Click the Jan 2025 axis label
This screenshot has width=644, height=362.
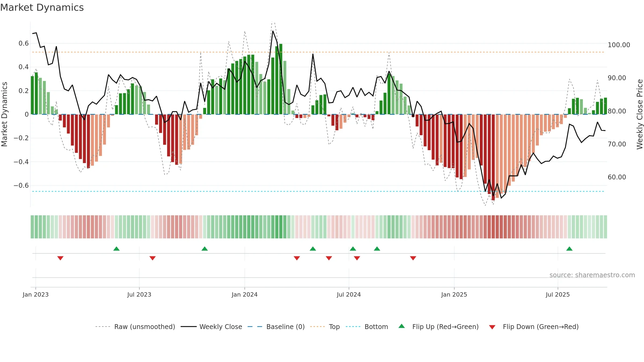tap(454, 294)
